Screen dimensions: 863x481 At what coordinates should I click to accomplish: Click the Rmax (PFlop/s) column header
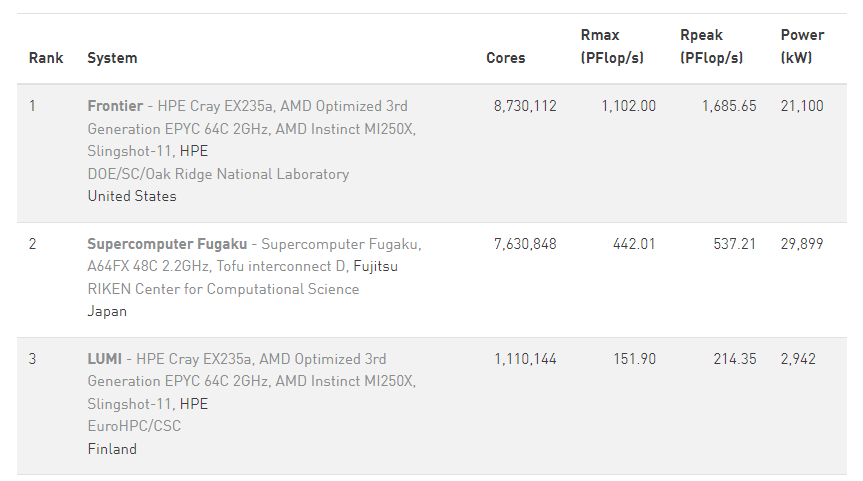(612, 47)
